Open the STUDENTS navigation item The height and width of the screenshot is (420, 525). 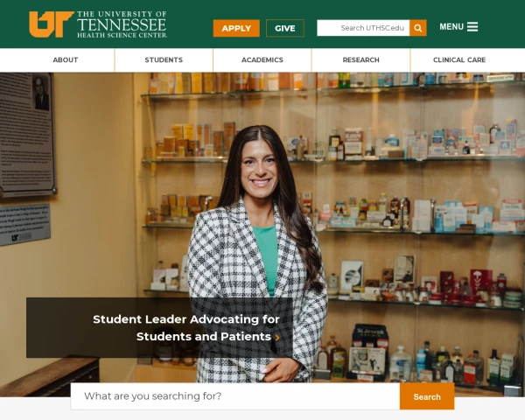click(164, 60)
